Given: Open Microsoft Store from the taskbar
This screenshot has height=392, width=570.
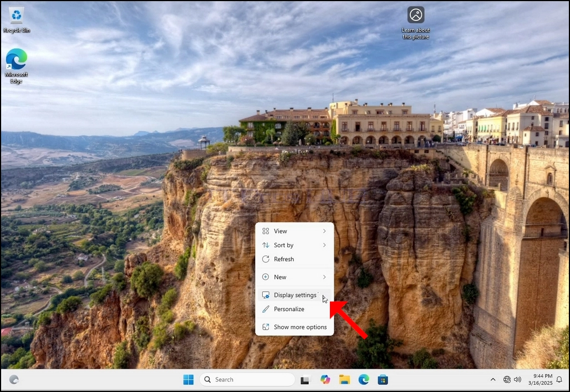Looking at the screenshot, I should pyautogui.click(x=383, y=380).
